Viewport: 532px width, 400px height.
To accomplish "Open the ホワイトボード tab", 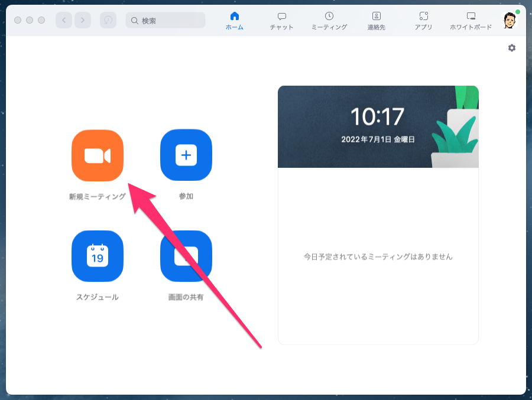I will (471, 21).
